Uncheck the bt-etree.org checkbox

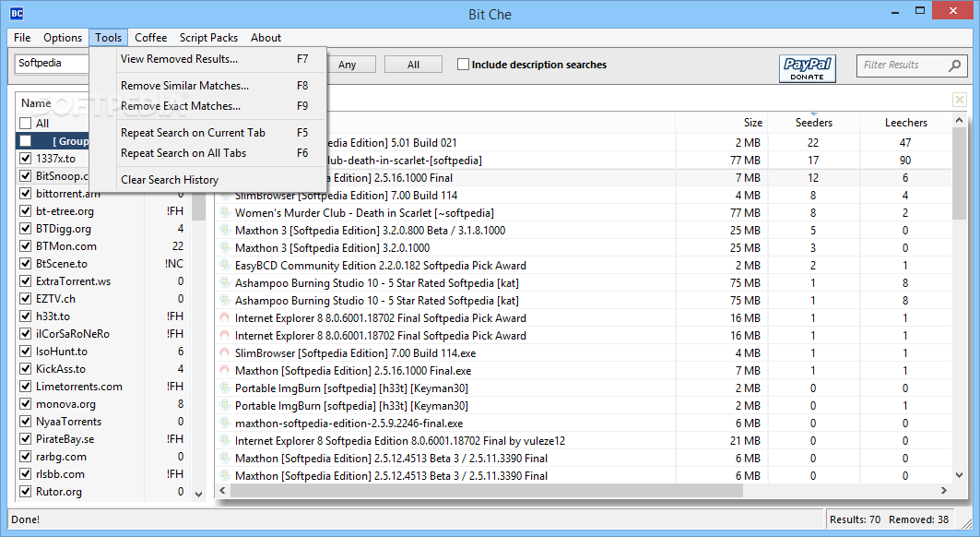26,211
